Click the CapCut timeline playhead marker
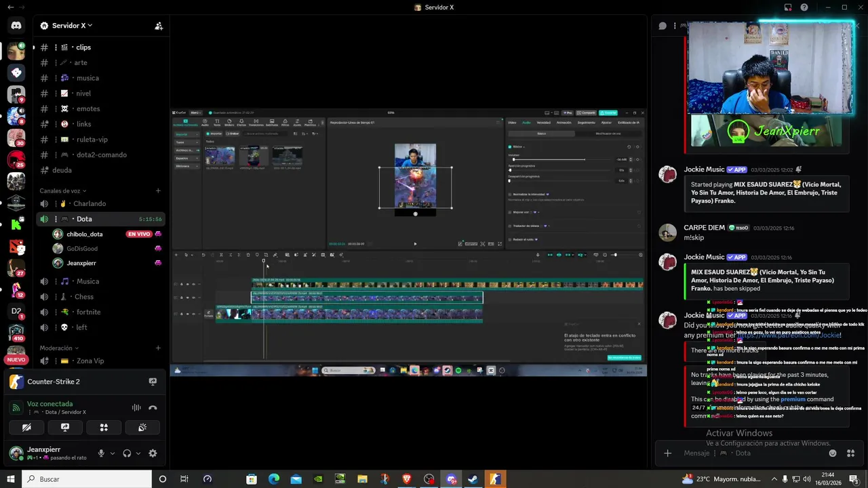868x488 pixels. (264, 260)
